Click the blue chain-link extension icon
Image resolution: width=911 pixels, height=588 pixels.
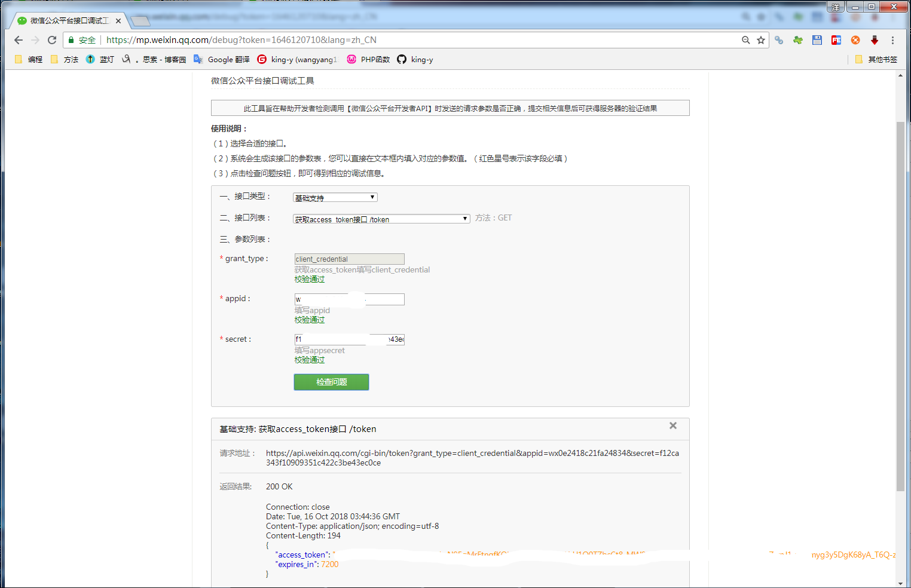pyautogui.click(x=779, y=40)
